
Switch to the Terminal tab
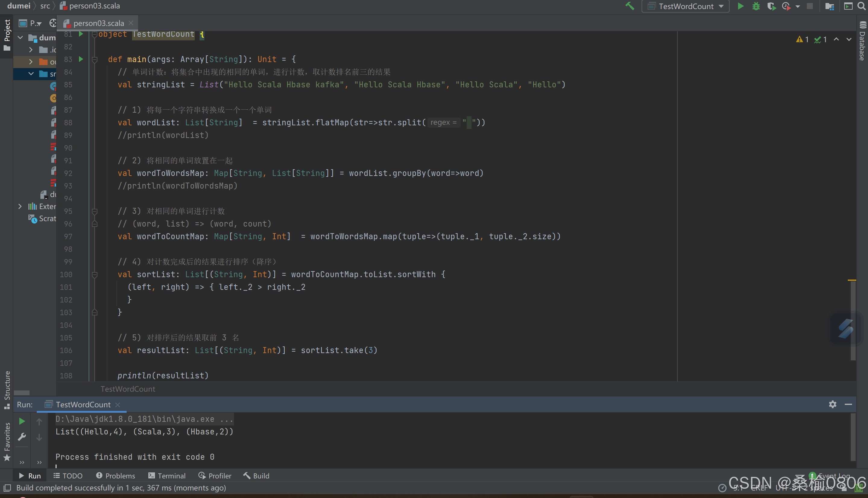pyautogui.click(x=167, y=476)
